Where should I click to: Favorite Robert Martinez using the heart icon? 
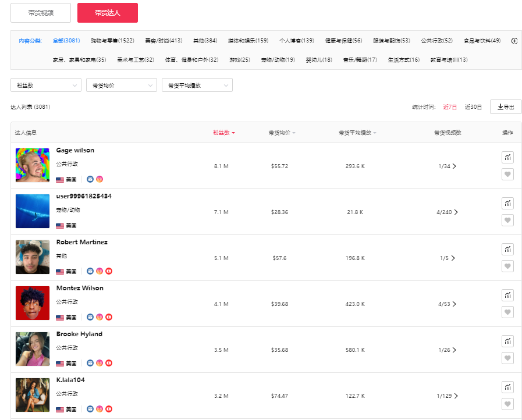(507, 266)
